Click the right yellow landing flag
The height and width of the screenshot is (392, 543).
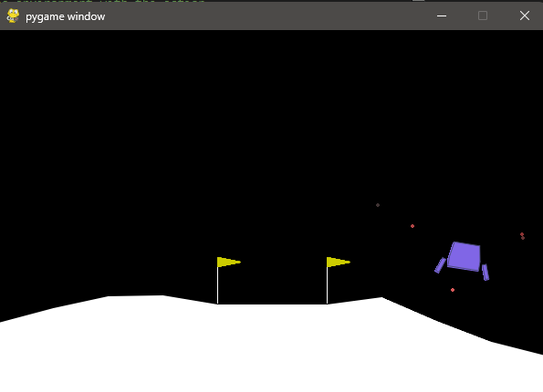pos(338,262)
